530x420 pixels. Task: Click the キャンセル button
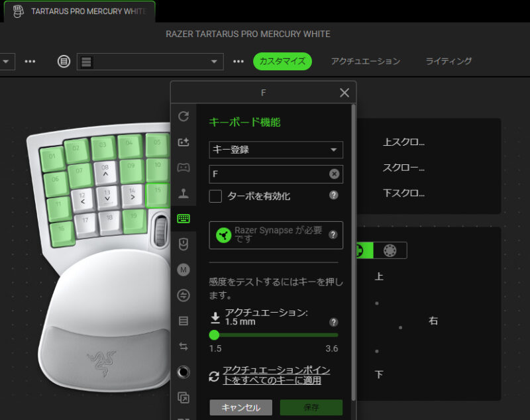(240, 407)
